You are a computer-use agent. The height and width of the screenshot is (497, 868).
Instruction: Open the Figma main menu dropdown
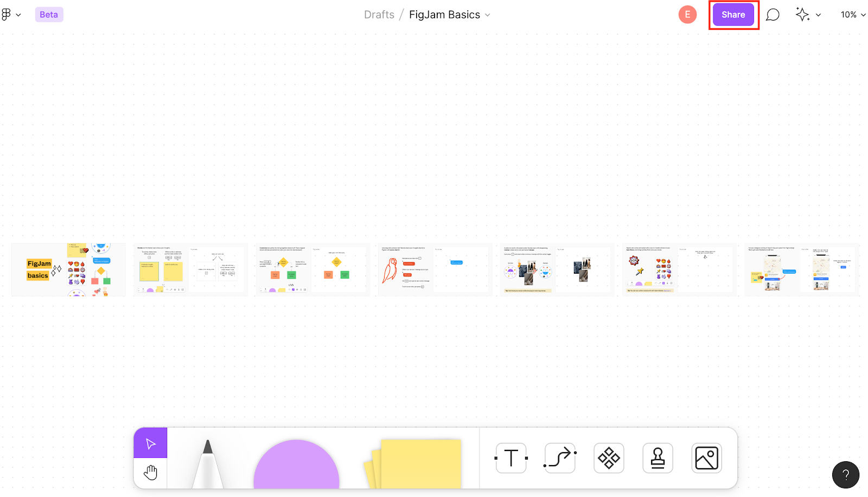(11, 15)
